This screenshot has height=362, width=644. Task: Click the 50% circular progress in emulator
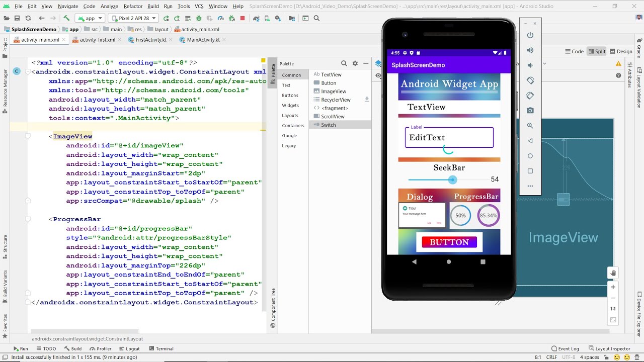[460, 215]
